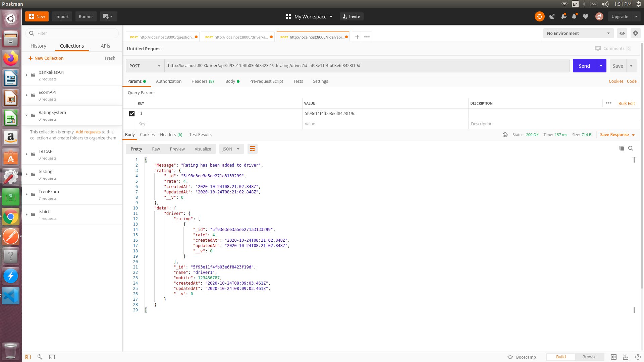This screenshot has width=644, height=362.
Task: Expand the TreuExam collection
Action: pos(26,194)
